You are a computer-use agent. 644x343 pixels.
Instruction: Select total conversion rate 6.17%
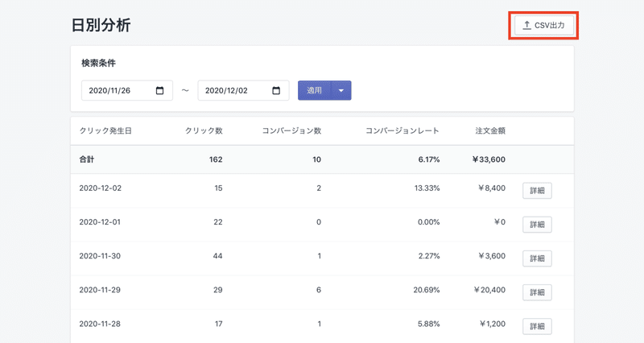(429, 159)
